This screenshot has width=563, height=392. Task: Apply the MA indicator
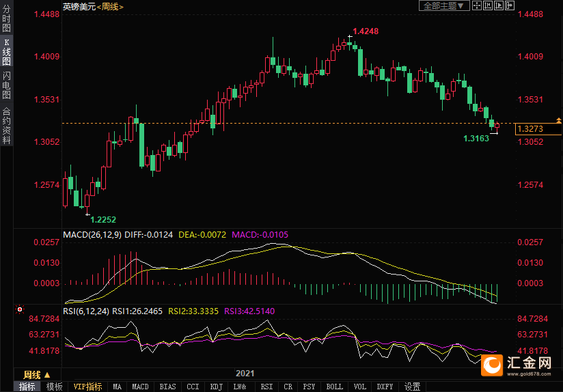click(x=117, y=387)
